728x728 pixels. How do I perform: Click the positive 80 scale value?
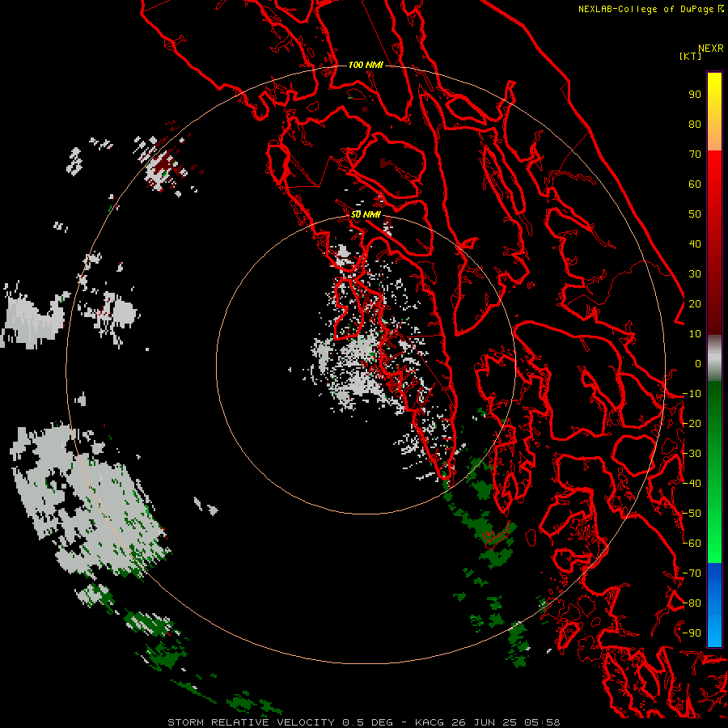pos(695,125)
